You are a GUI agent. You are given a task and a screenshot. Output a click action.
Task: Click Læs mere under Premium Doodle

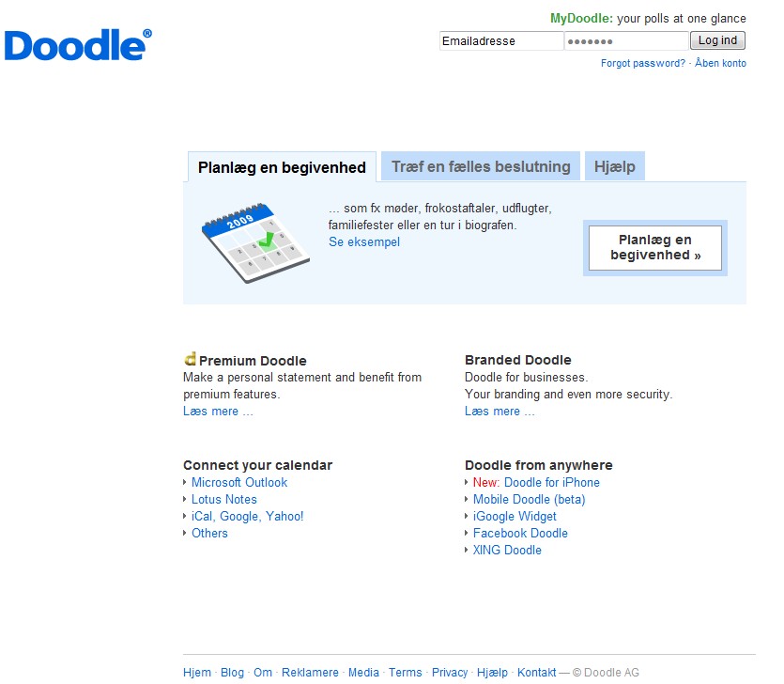[x=218, y=412]
